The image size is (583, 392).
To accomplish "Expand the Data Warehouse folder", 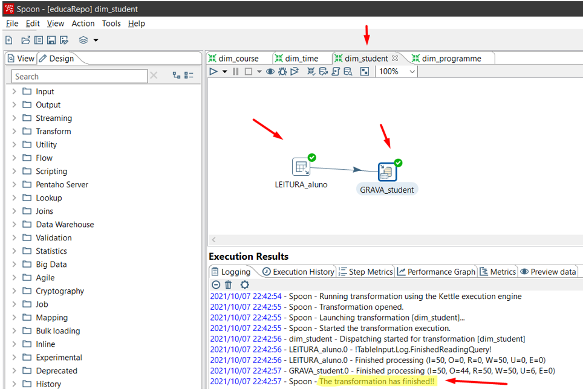I will click(x=14, y=224).
